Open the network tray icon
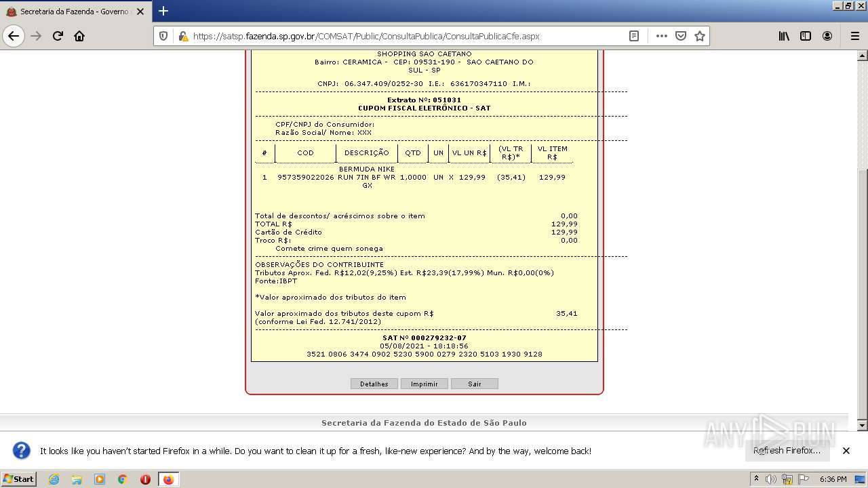 coord(787,479)
